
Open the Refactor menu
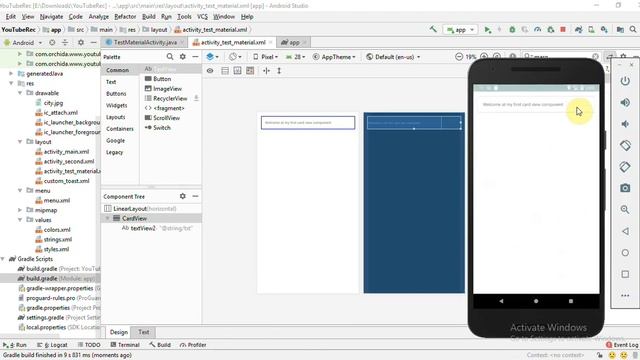coord(125,17)
